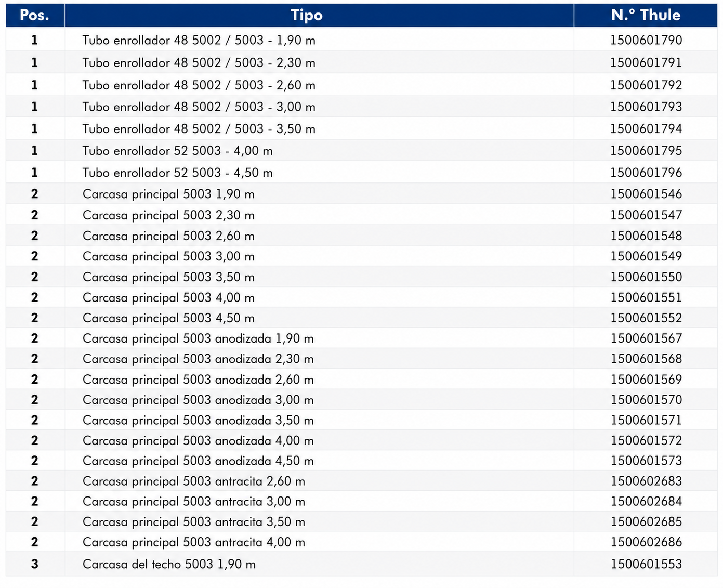
Task: Pick Thule number 1500602686
Action: click(x=646, y=542)
